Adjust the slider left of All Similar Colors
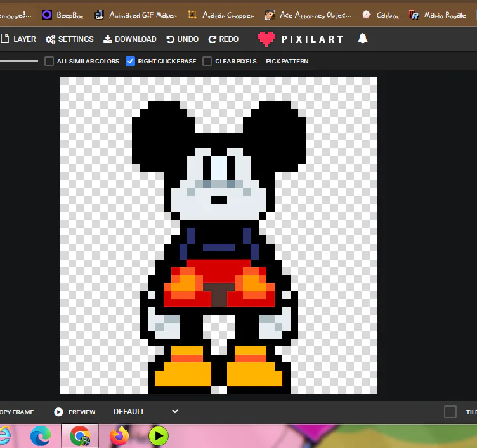This screenshot has width=477, height=448. coord(19,60)
